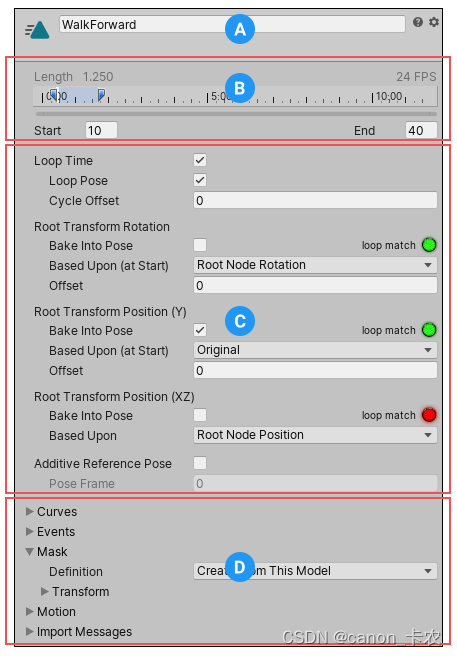Uncheck the Loop Pose checkbox
Image resolution: width=457 pixels, height=656 pixels.
(200, 180)
